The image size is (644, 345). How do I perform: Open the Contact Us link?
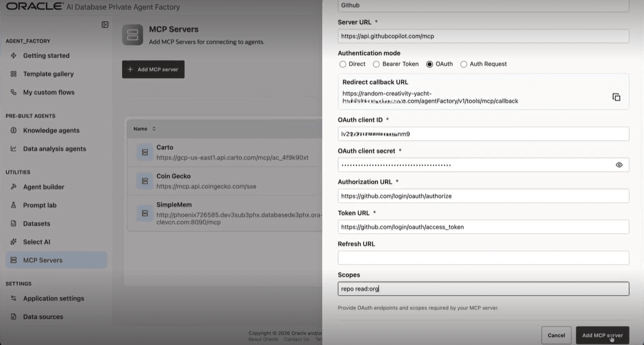pyautogui.click(x=297, y=339)
